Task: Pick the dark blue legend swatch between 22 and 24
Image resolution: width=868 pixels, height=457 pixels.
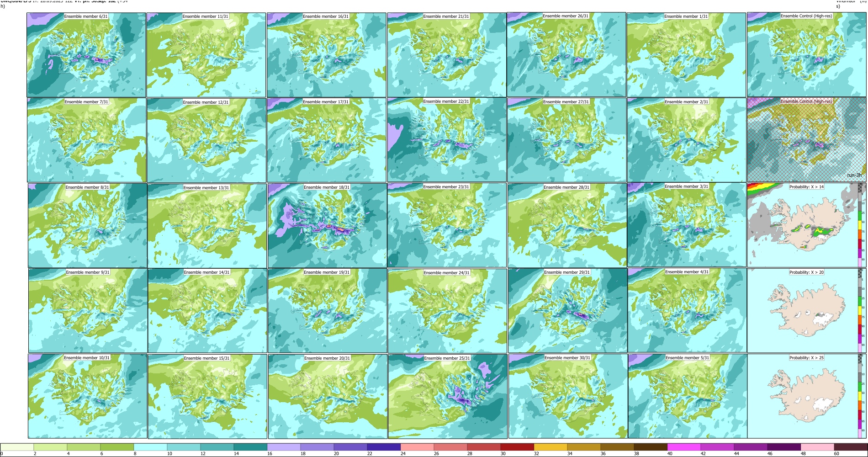Action: [384, 447]
